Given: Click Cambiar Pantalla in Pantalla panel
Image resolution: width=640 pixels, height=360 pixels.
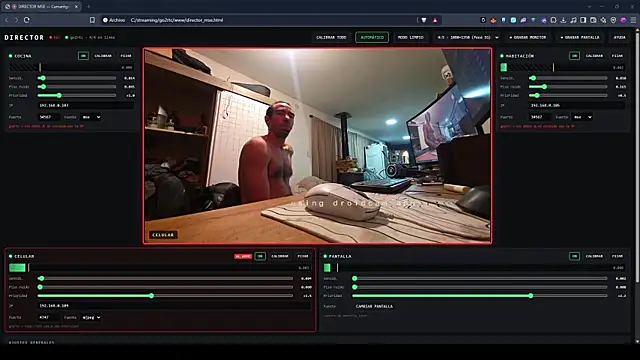Looking at the screenshot, I should [374, 306].
